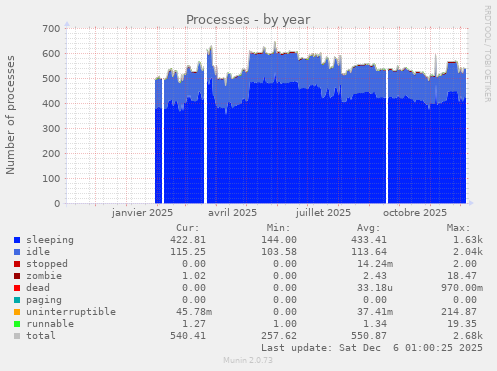Click the 700 y-axis tick label

point(51,28)
